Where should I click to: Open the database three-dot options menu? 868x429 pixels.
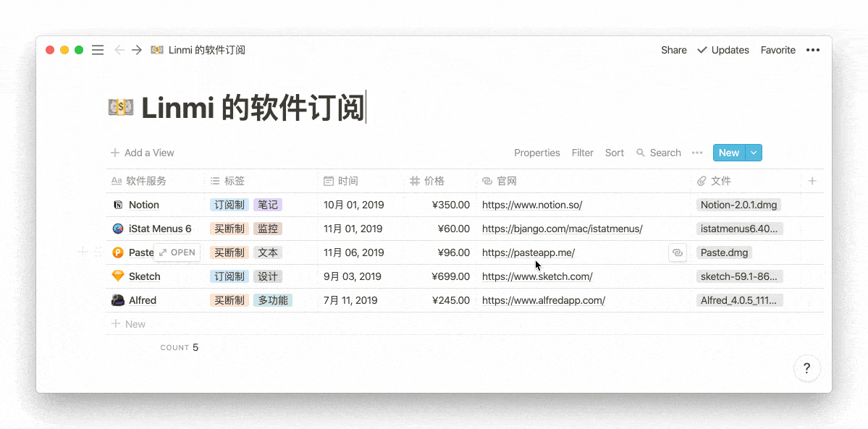click(697, 153)
